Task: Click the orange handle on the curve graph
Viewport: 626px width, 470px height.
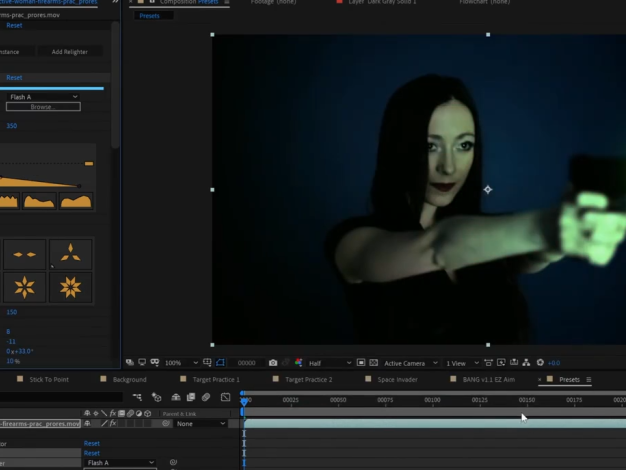Action: point(88,163)
